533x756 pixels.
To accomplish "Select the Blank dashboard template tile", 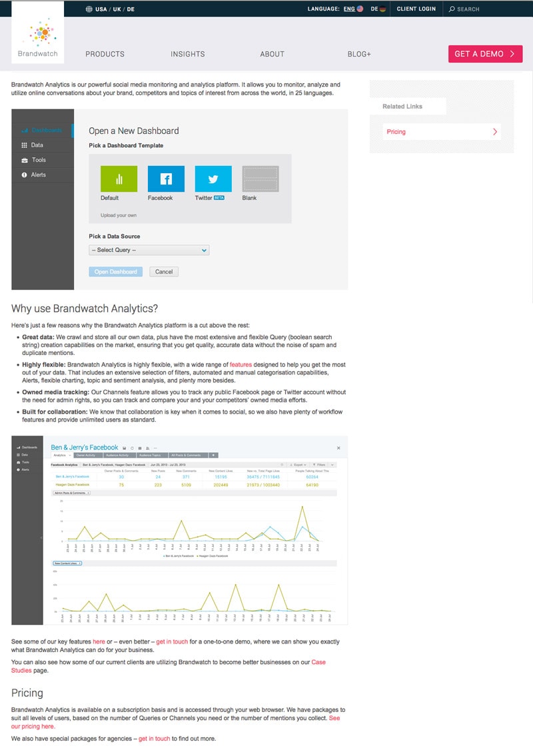I will [261, 179].
